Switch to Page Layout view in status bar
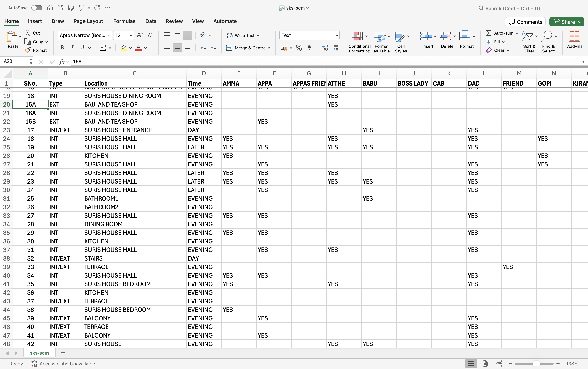 (x=485, y=364)
